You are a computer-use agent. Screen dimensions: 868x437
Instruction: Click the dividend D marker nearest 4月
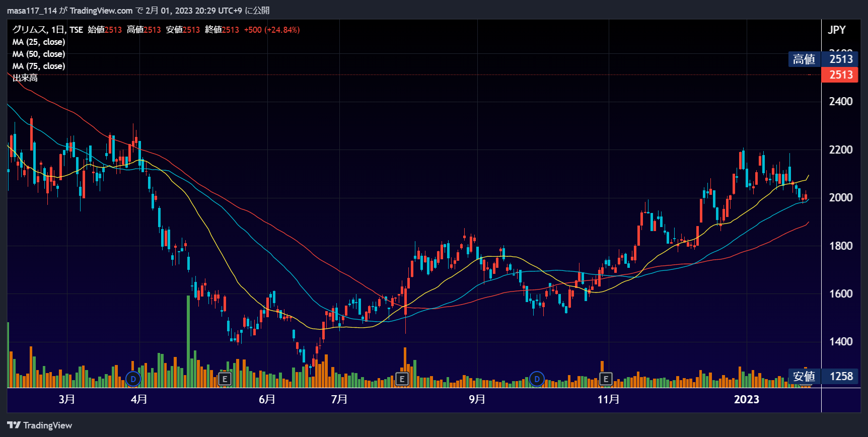[133, 379]
